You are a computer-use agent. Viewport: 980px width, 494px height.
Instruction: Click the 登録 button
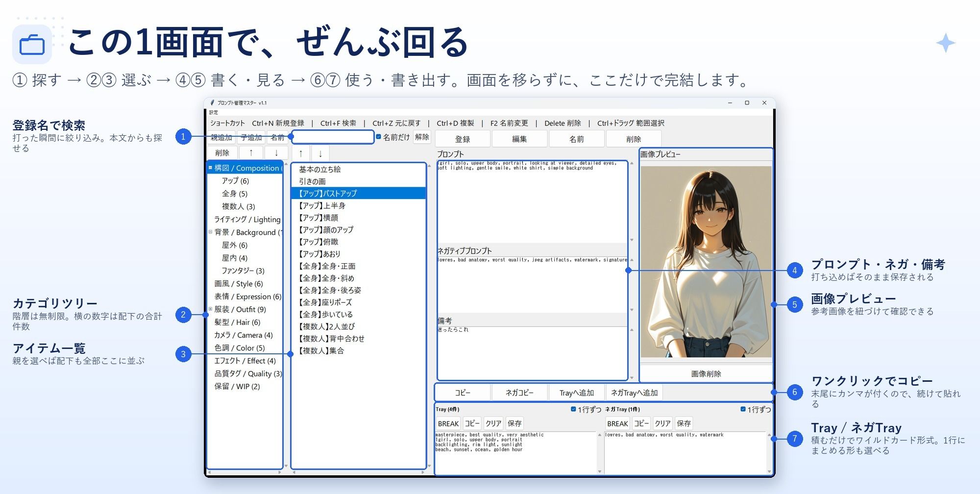coord(463,139)
